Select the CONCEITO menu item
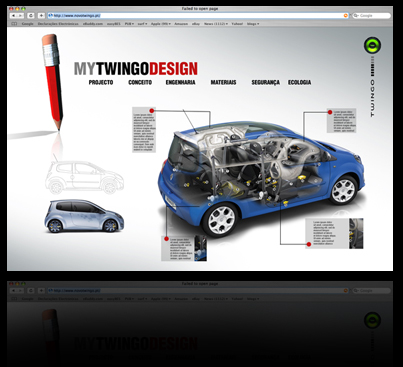The width and height of the screenshot is (403, 367). pos(140,82)
